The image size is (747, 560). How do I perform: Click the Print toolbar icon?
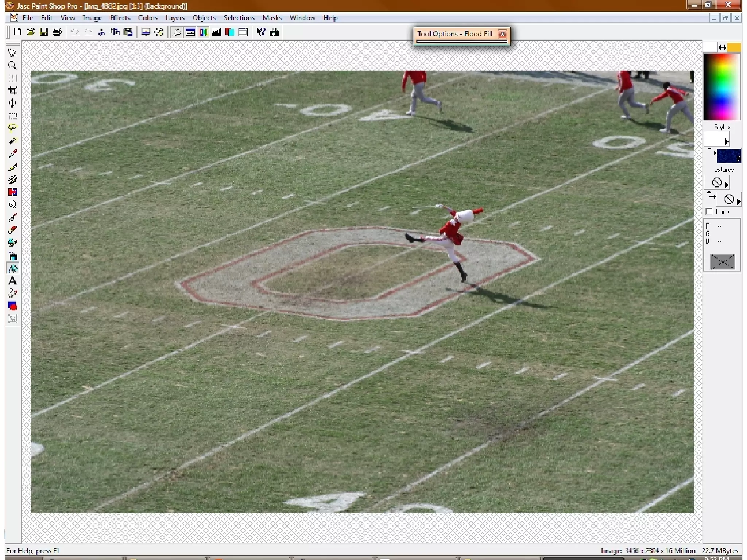click(x=57, y=32)
